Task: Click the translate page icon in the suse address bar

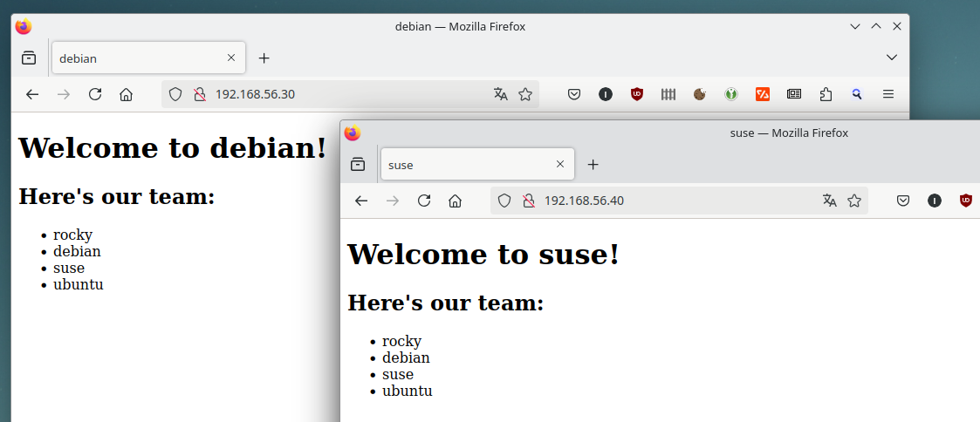Action: tap(829, 201)
